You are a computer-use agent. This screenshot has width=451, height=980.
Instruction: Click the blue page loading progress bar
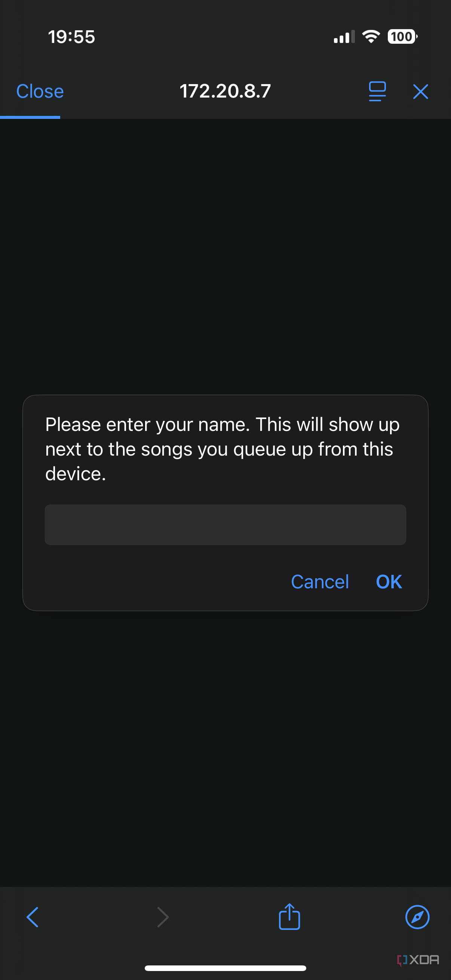pos(30,118)
